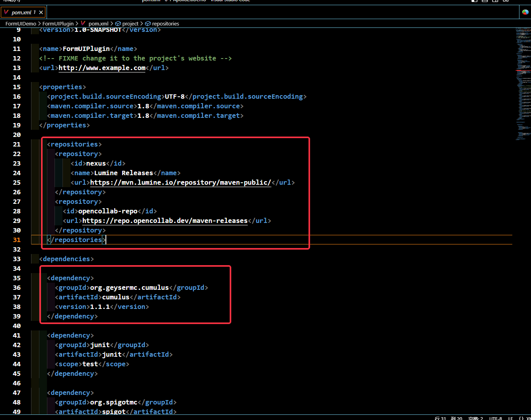Click the project symbol icon in breadcrumb

(x=118, y=23)
